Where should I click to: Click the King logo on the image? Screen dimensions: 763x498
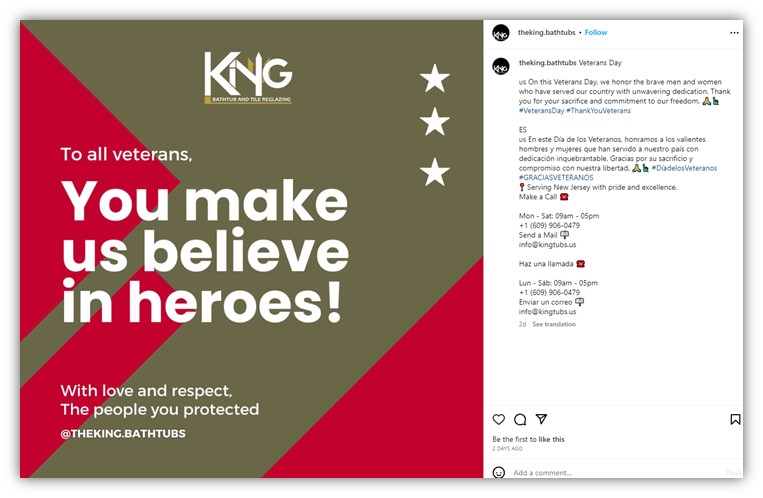pyautogui.click(x=248, y=78)
